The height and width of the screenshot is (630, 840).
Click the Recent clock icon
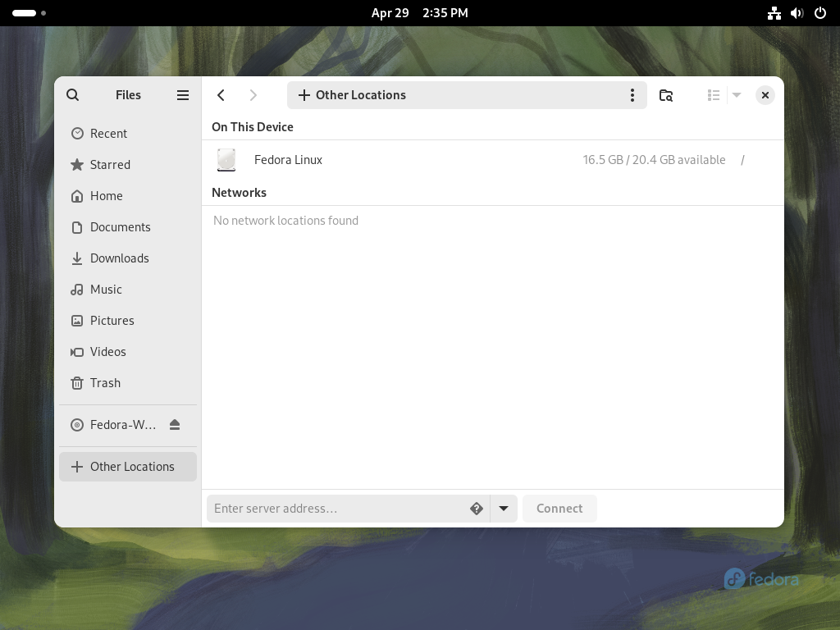77,134
